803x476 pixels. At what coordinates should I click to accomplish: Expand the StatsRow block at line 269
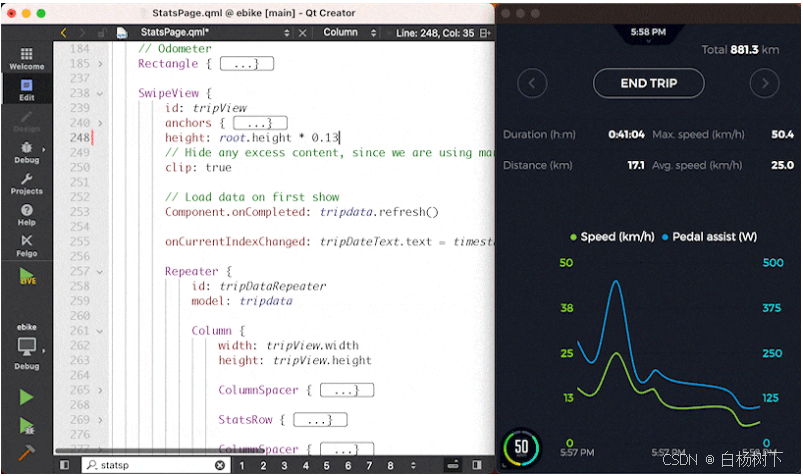pyautogui.click(x=100, y=420)
